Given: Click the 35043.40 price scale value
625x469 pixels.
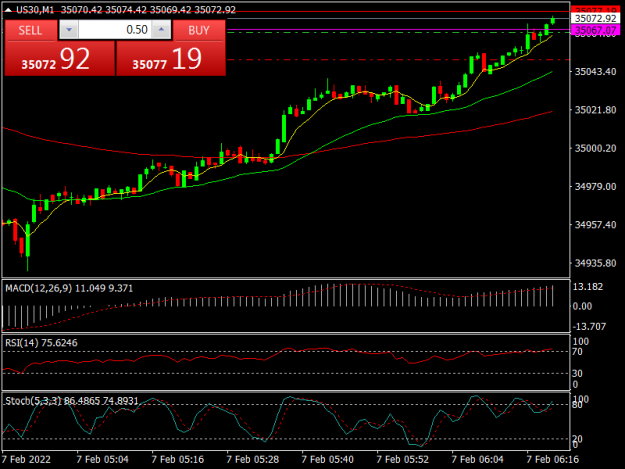Looking at the screenshot, I should pyautogui.click(x=595, y=72).
